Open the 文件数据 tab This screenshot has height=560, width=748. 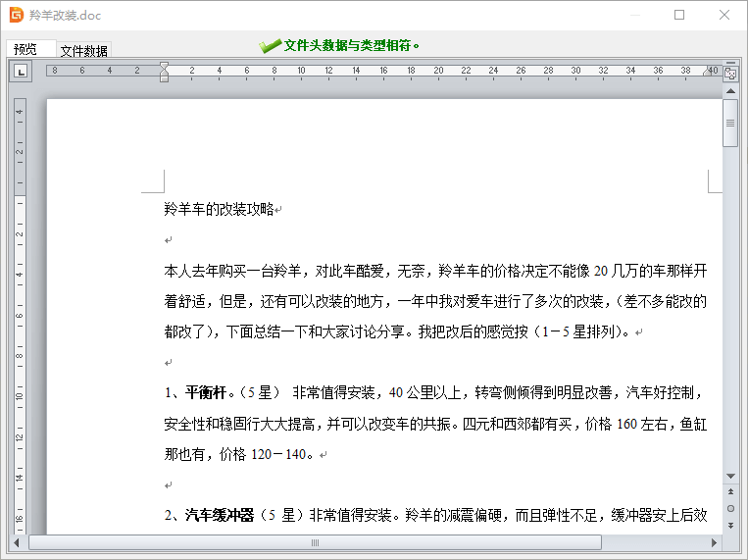(x=84, y=50)
